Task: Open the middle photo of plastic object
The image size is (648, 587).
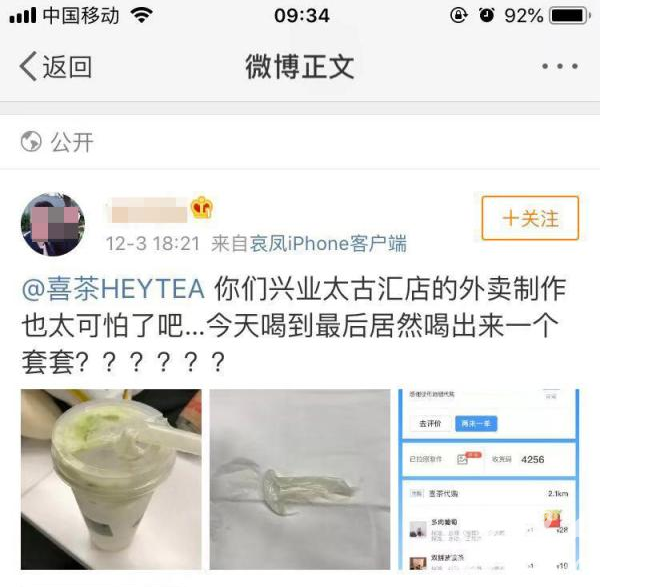Action: (300, 479)
